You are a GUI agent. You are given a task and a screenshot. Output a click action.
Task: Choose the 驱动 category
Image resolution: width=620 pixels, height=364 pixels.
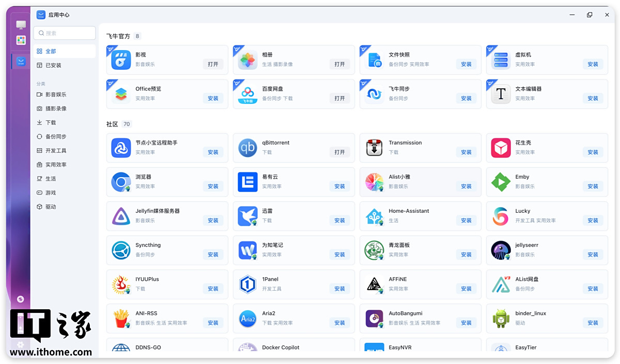[50, 207]
